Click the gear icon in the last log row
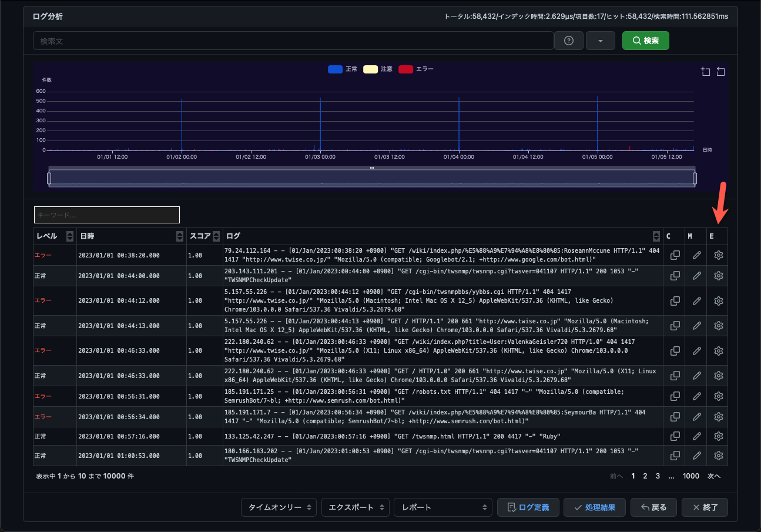Screen dimensions: 761x532 point(718,456)
